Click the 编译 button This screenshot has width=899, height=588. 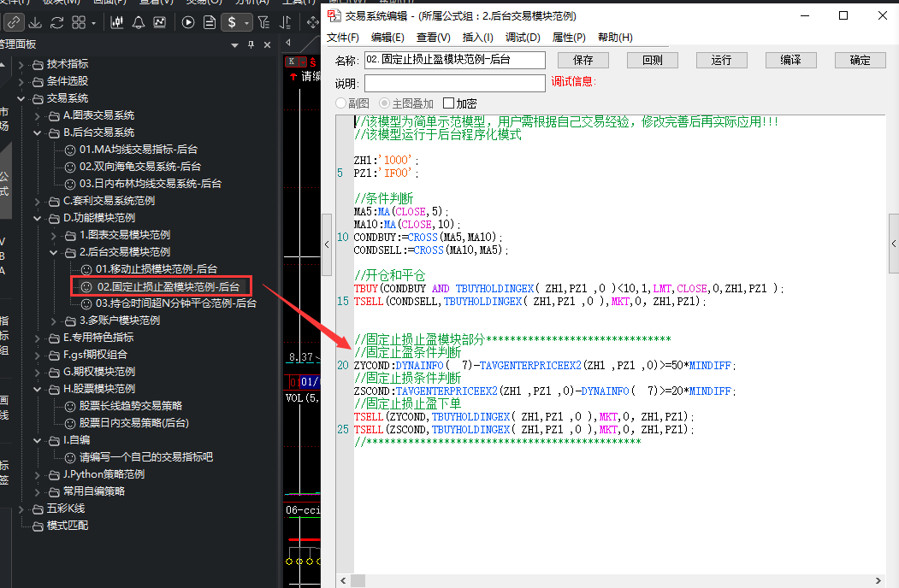tap(791, 60)
